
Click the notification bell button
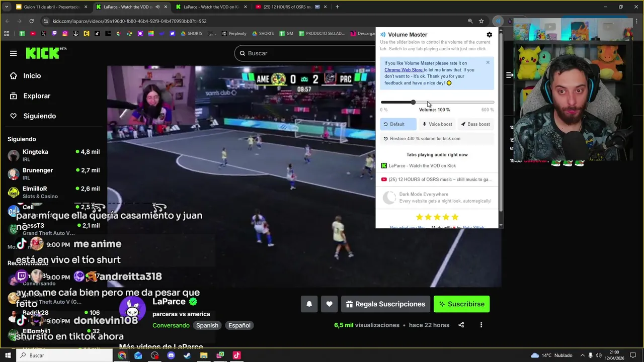(x=309, y=304)
